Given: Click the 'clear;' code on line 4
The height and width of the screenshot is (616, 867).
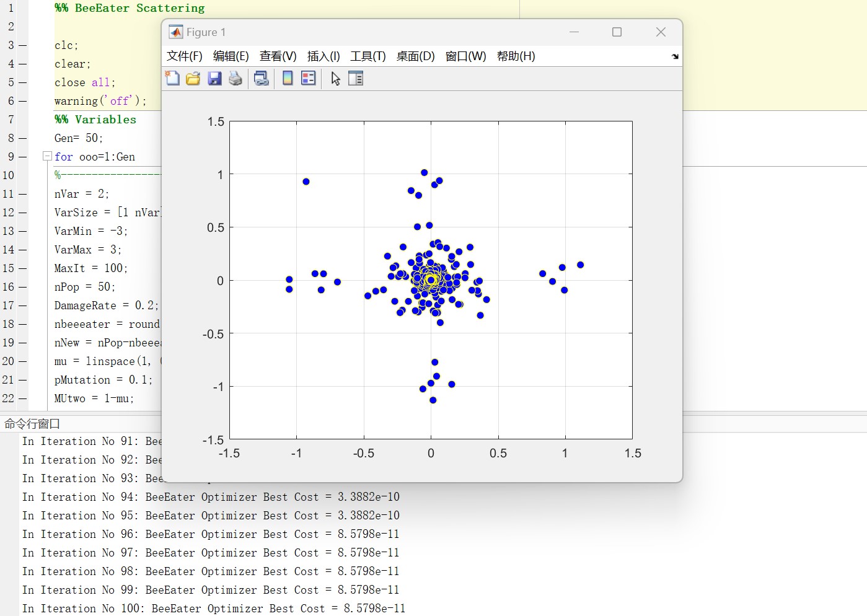Looking at the screenshot, I should point(73,64).
